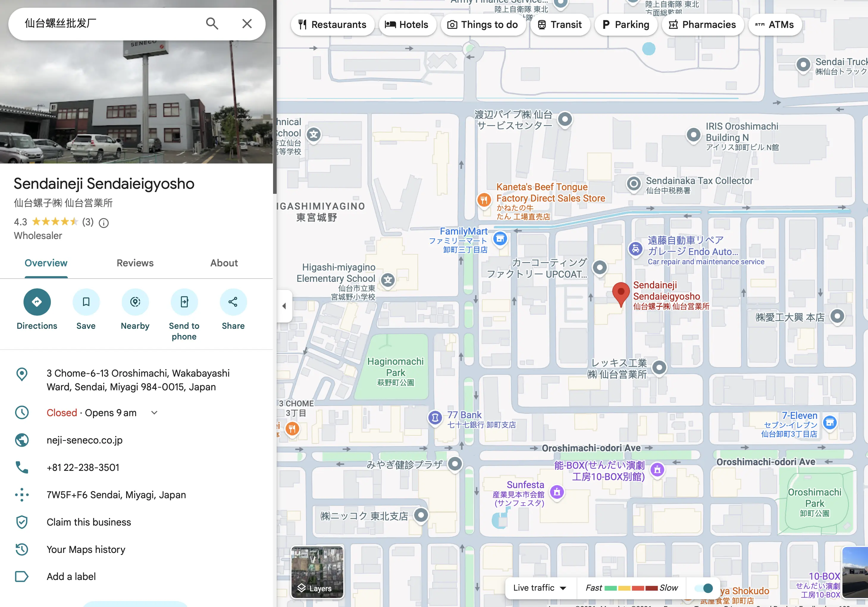
Task: Click the Sunfesta marker icon
Action: coord(557,492)
